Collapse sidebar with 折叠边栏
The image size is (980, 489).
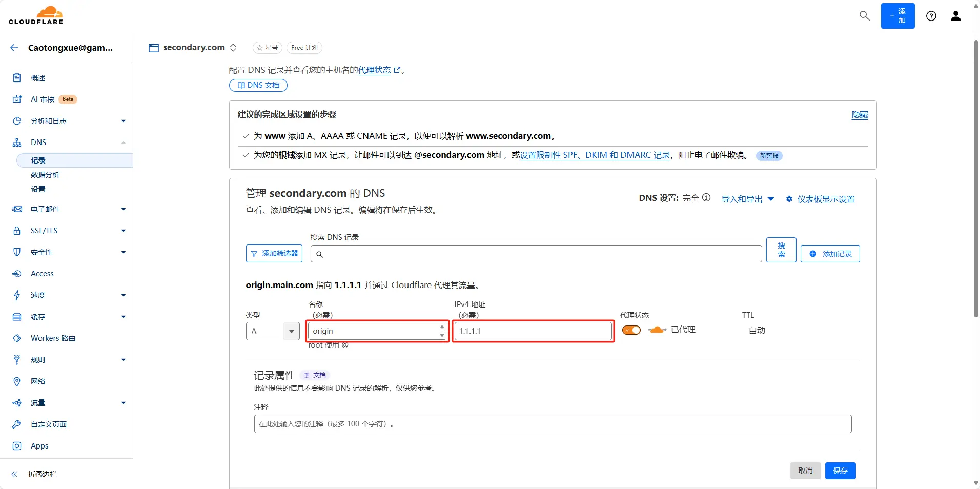(x=43, y=474)
